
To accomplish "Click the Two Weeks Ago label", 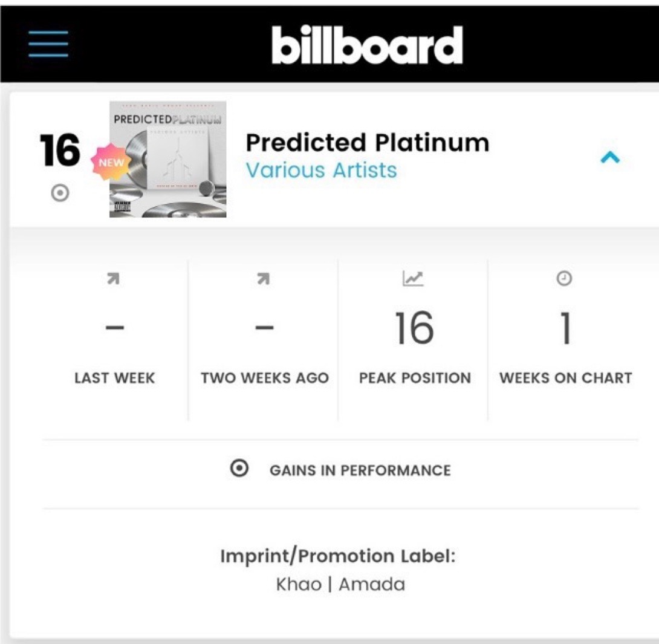I will (265, 378).
